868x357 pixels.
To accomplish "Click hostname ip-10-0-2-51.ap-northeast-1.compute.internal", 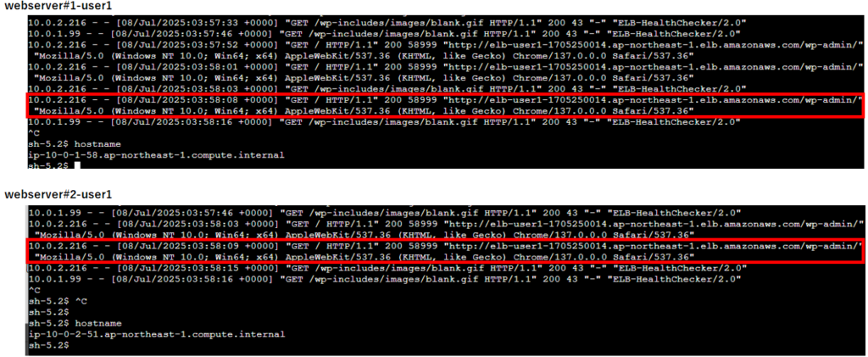I will click(x=156, y=334).
